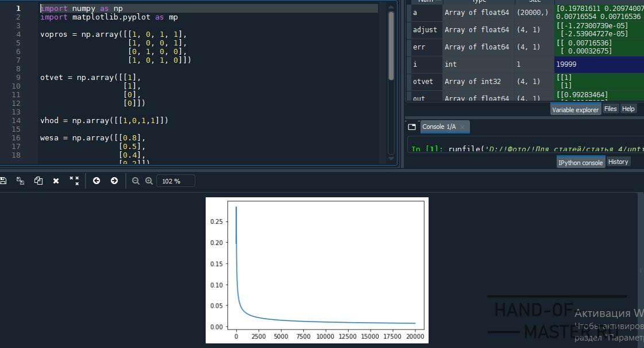Open the Help tab
644x348 pixels.
coord(628,109)
